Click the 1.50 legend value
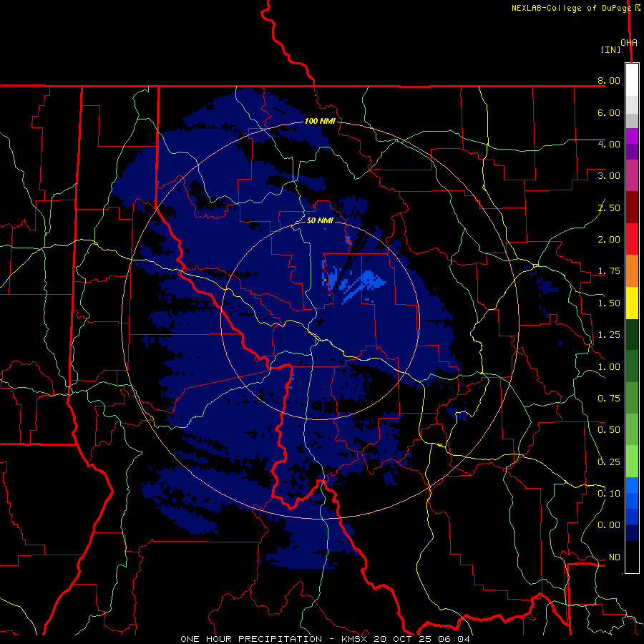The image size is (644, 644). click(x=609, y=303)
